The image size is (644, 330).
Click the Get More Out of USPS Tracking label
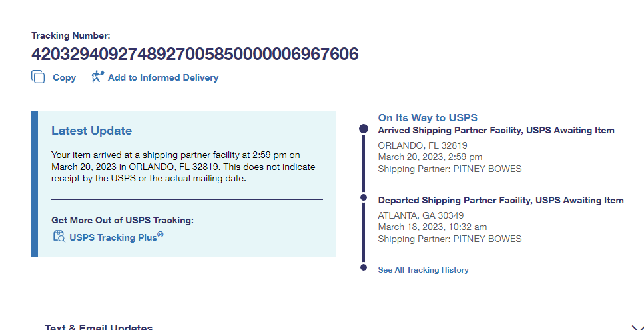coord(123,220)
